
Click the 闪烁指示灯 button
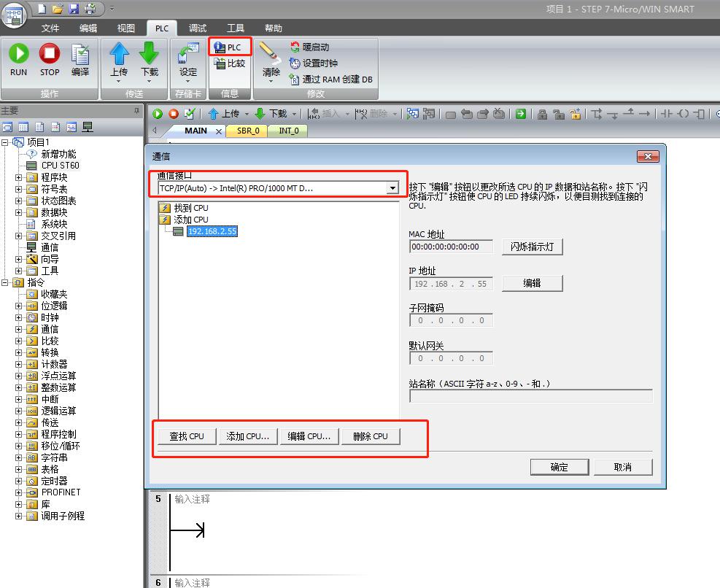pyautogui.click(x=532, y=247)
